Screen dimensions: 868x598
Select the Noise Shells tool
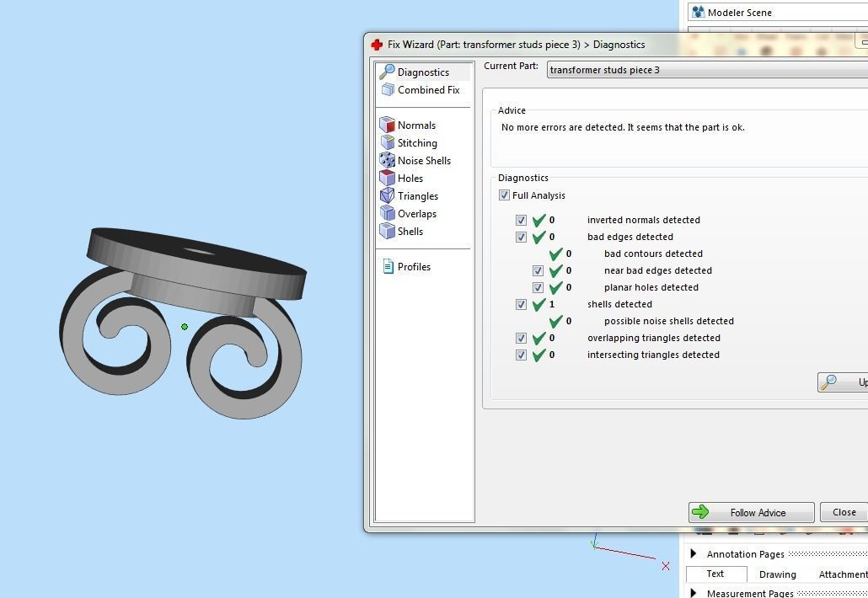click(x=415, y=160)
